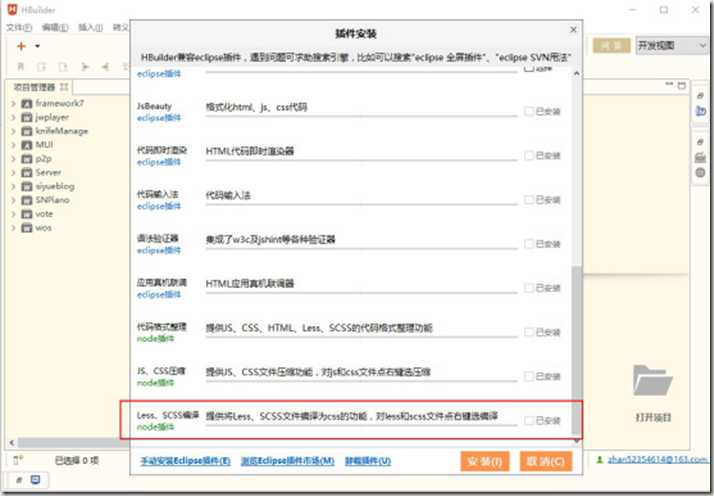The height and width of the screenshot is (496, 714).
Task: Select the wos project name
Action: pyautogui.click(x=43, y=228)
